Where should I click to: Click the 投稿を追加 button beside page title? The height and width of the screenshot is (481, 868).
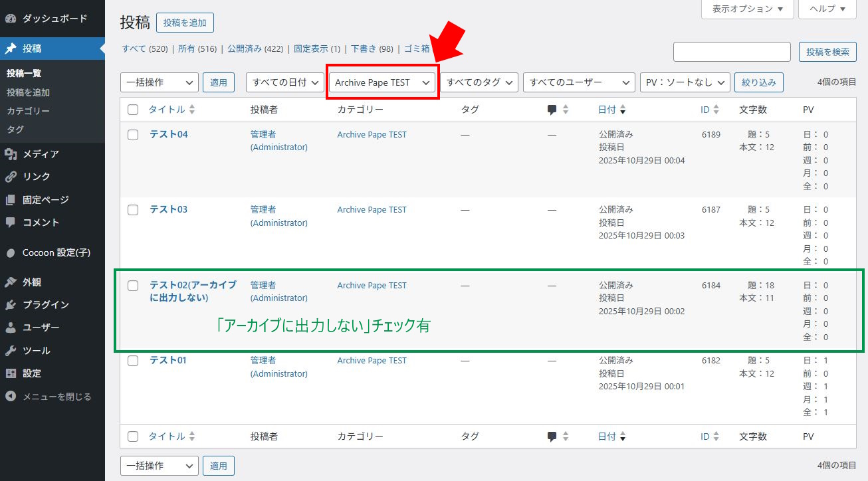pos(185,23)
